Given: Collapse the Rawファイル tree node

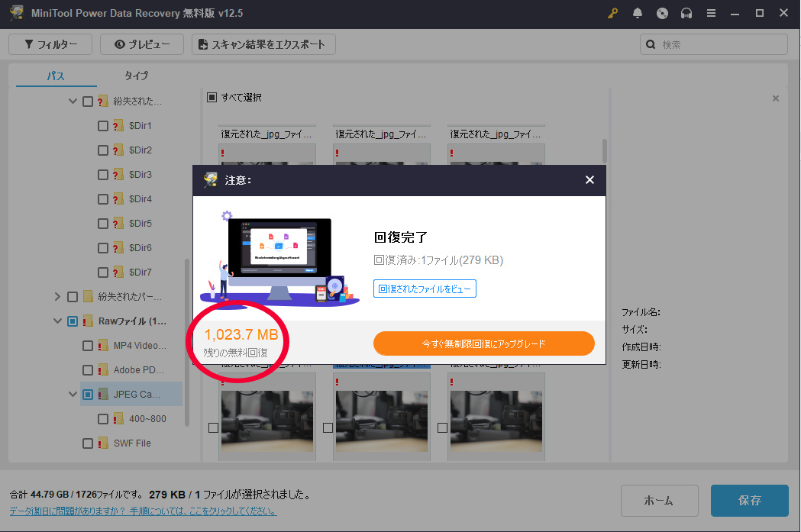Looking at the screenshot, I should coord(58,321).
